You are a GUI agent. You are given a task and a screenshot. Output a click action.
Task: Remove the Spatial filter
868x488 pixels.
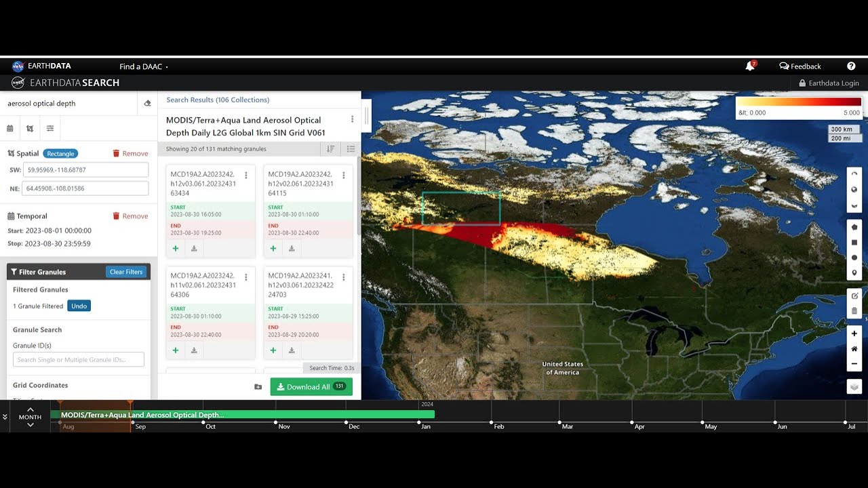coord(130,154)
